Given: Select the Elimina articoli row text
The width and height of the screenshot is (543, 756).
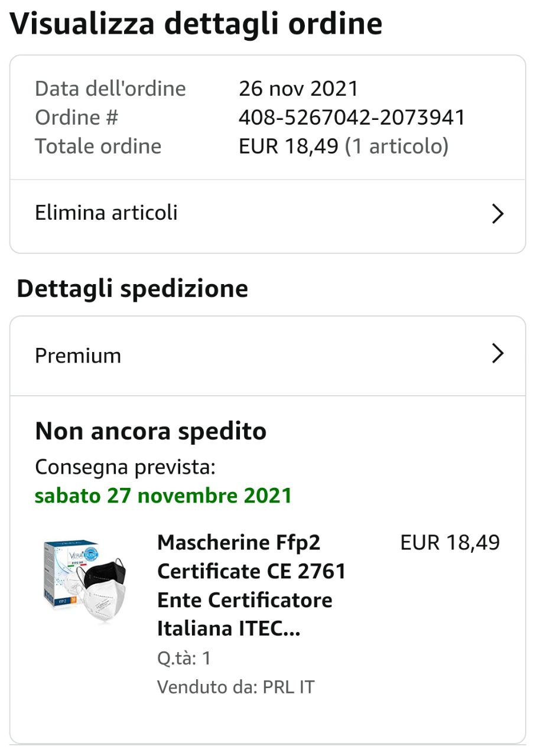Looking at the screenshot, I should tap(106, 213).
